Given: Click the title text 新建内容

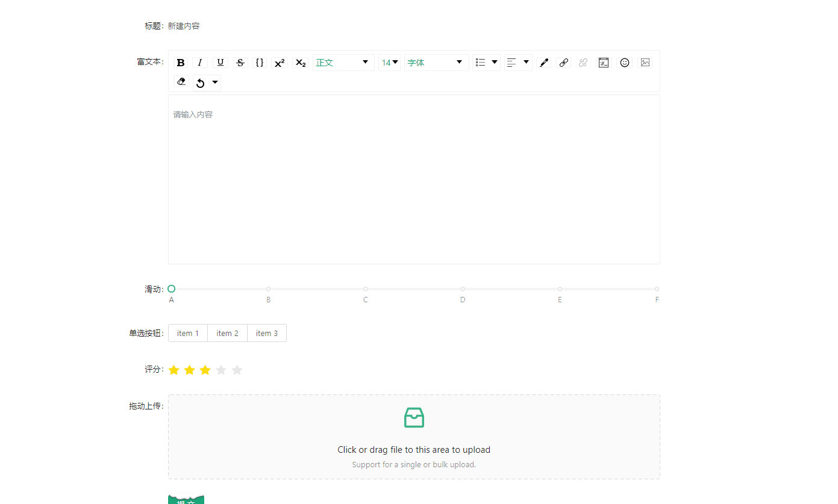Looking at the screenshot, I should pyautogui.click(x=184, y=26).
